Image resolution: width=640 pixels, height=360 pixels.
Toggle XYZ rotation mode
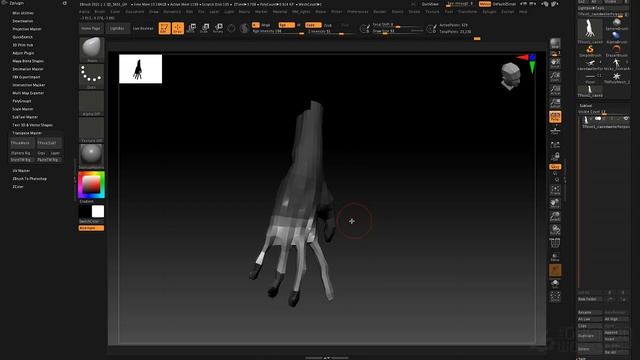pyautogui.click(x=555, y=167)
